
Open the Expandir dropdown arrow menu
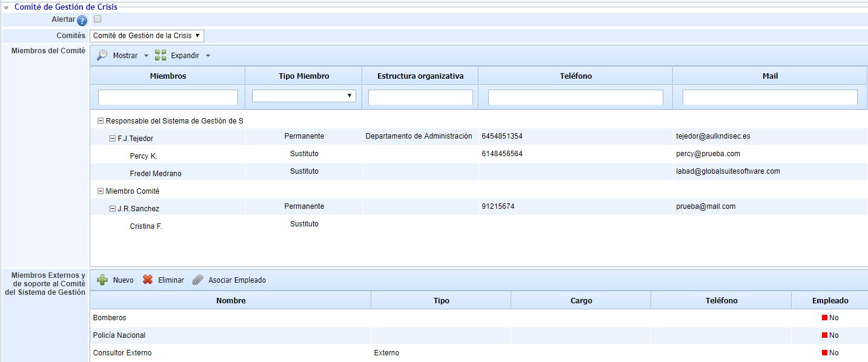pyautogui.click(x=208, y=56)
